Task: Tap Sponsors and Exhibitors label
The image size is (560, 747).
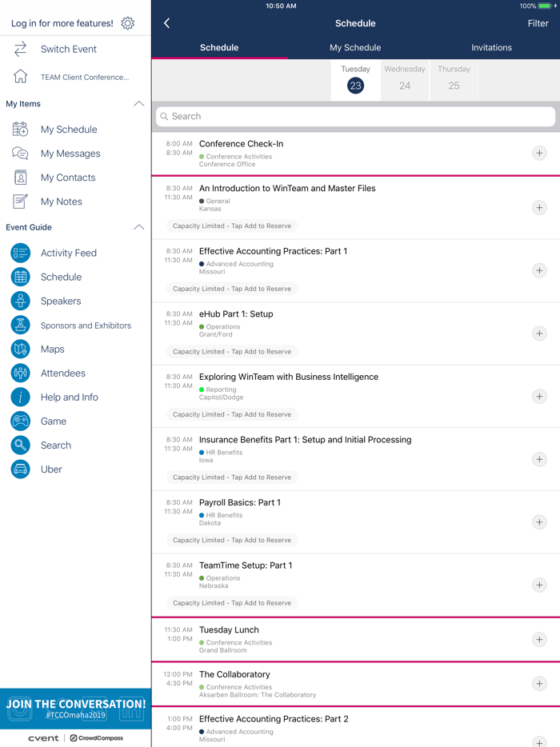Action: (x=86, y=326)
